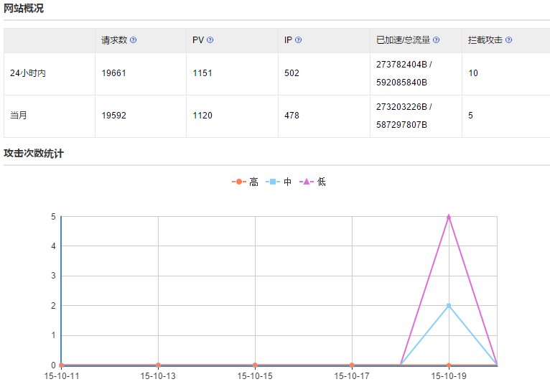The height and width of the screenshot is (392, 550).
Task: Click orange data point at 15-10-13
Action: point(158,365)
